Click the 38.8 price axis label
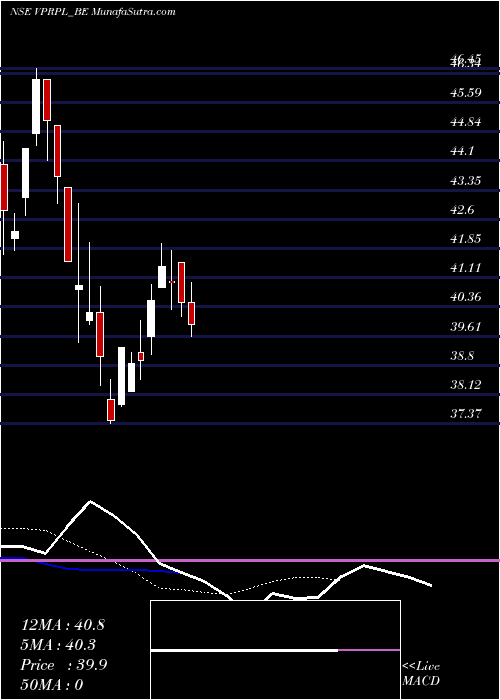500x700 pixels. point(462,356)
